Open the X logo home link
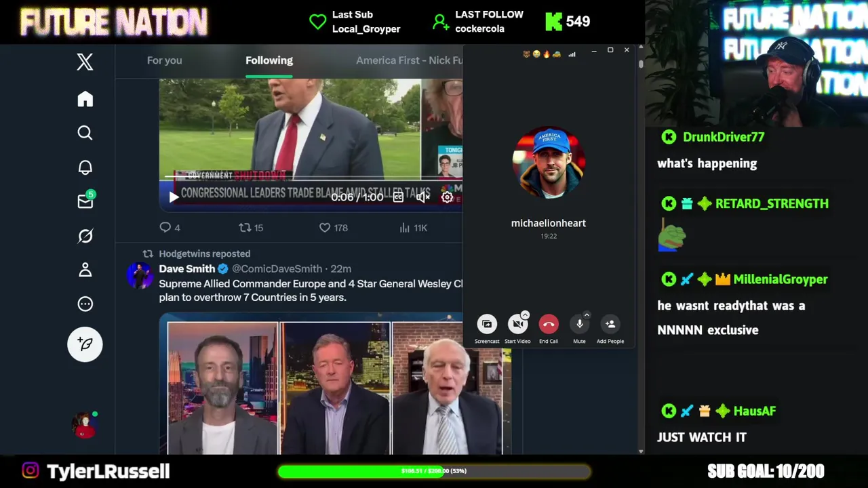Viewport: 868px width, 488px height. click(x=85, y=62)
